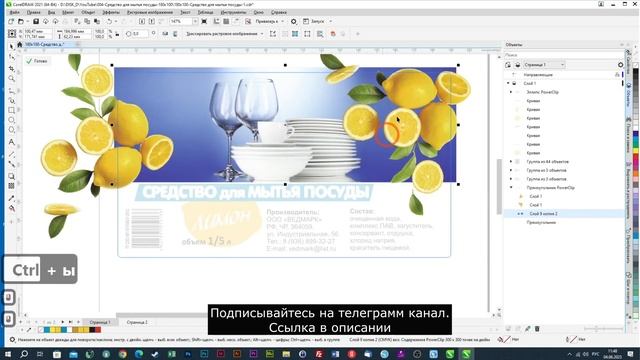
Task: Pick the red swatch in document palette
Action: (x=98, y=329)
